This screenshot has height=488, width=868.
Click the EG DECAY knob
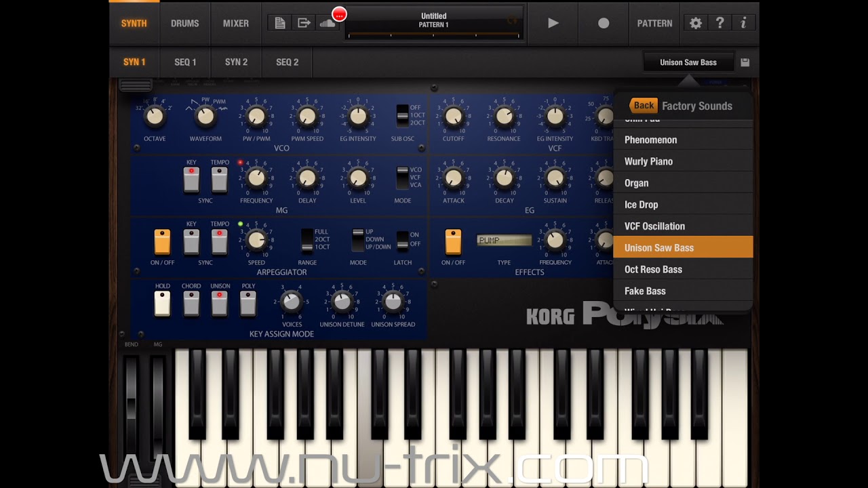point(504,178)
